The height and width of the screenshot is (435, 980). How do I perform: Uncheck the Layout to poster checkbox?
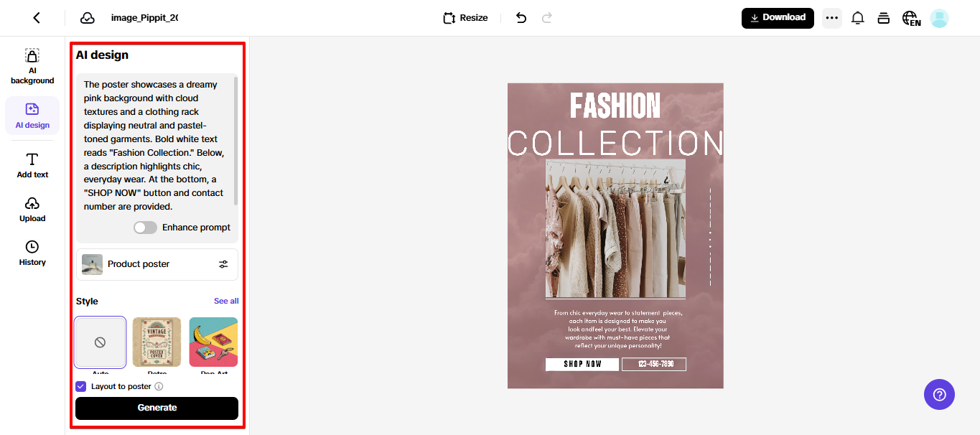[x=81, y=386]
